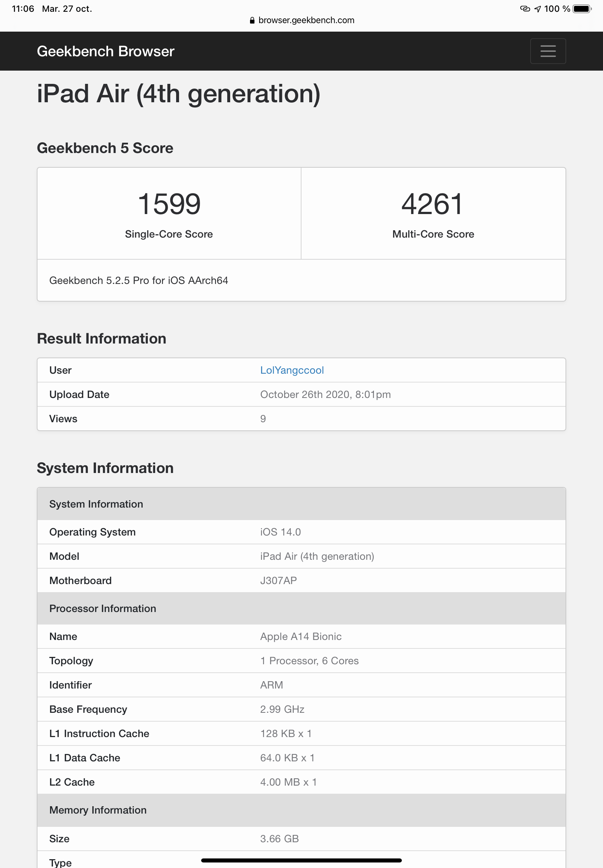
Task: Click the Processor Information table header
Action: [301, 608]
